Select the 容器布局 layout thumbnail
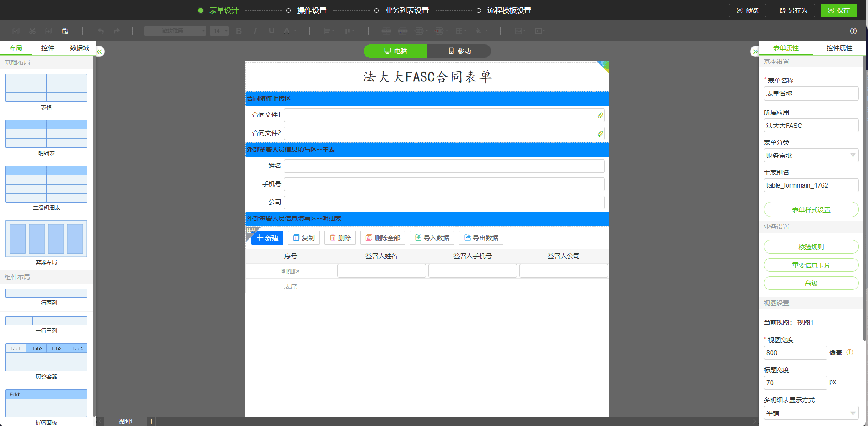Screen dimensions: 868x426 coord(46,238)
